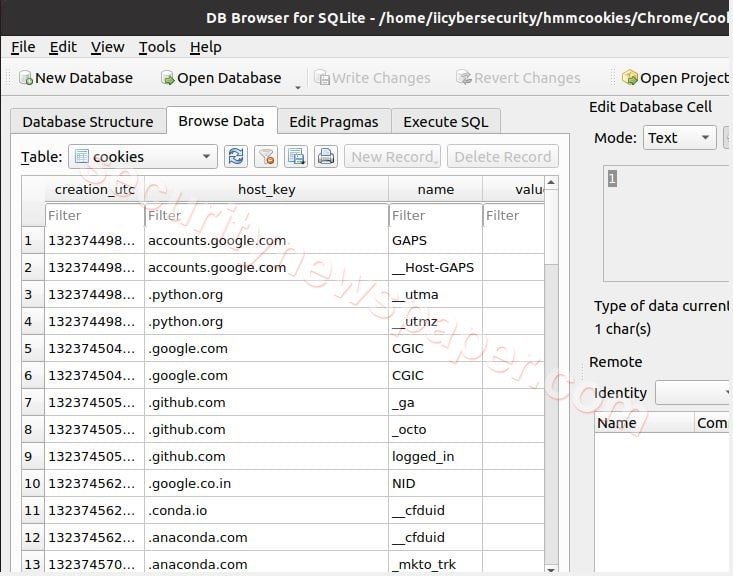Screen dimensions: 733x576
Task: Open the Mode Text dropdown
Action: click(679, 137)
